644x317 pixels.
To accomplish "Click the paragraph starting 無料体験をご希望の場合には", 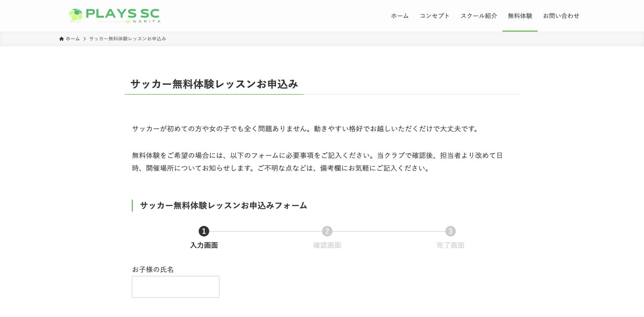I will point(318,162).
